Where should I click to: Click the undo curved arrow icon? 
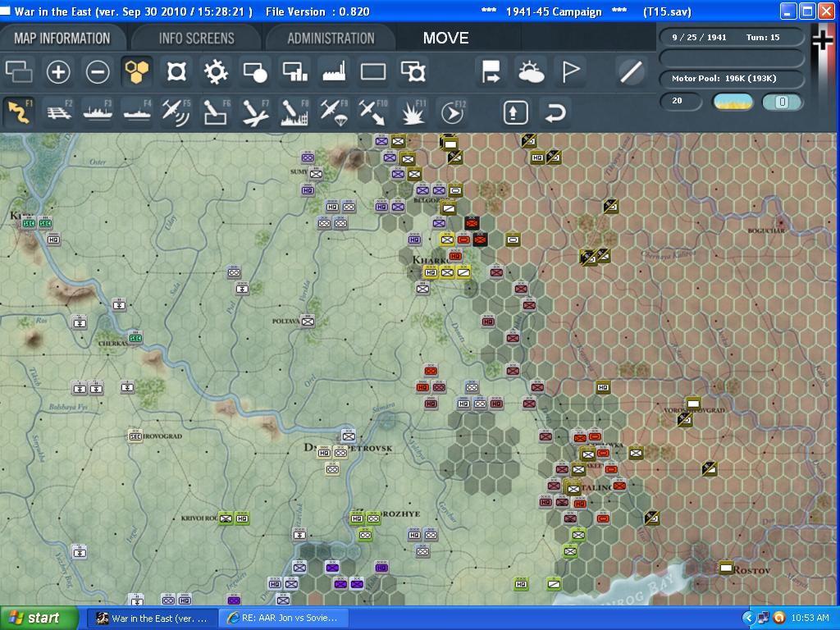555,112
